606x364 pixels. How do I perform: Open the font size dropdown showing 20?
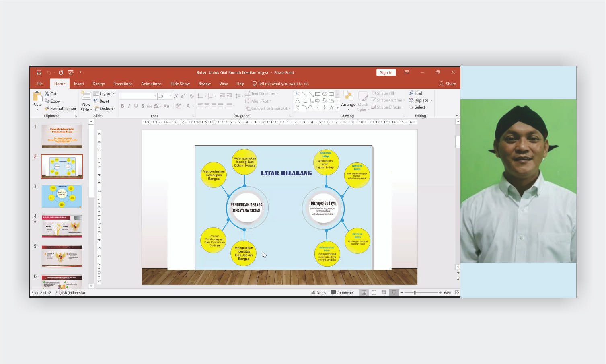[165, 96]
